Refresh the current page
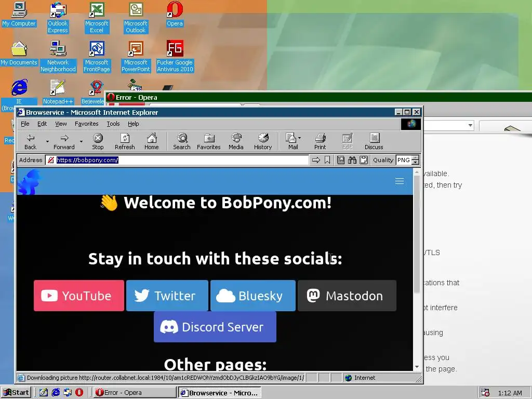The height and width of the screenshot is (399, 532). 125,141
